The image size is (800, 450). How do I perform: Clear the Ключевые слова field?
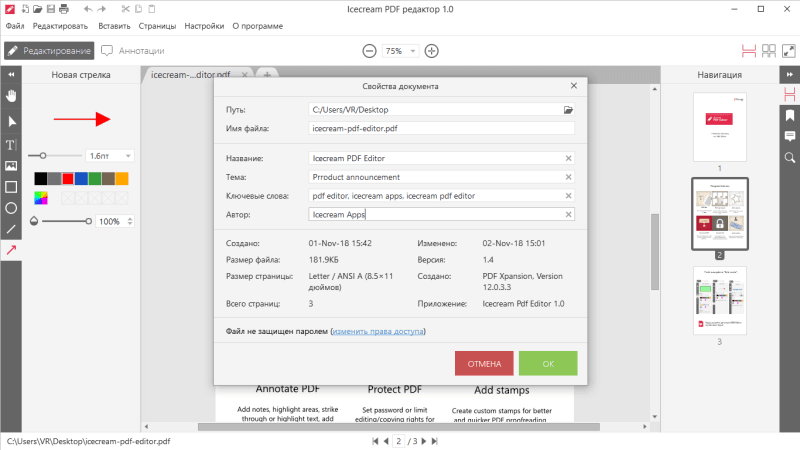[x=568, y=196]
